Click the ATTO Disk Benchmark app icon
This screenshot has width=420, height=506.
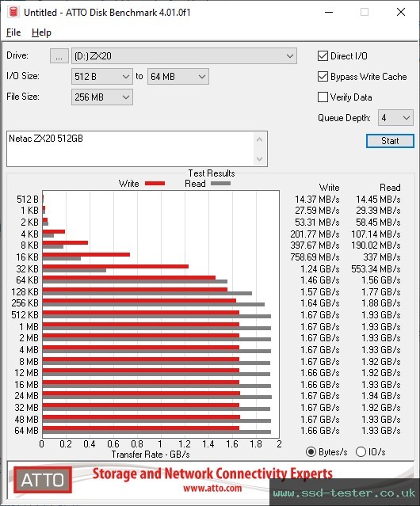(13, 12)
